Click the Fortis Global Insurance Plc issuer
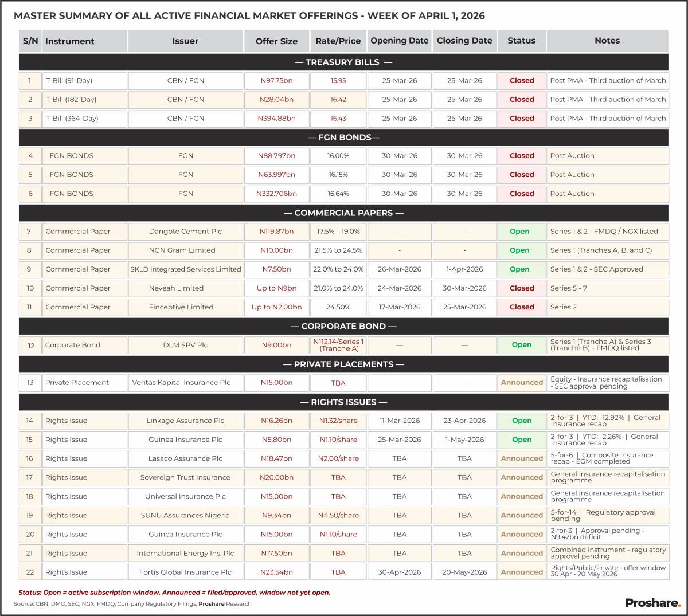 186,572
